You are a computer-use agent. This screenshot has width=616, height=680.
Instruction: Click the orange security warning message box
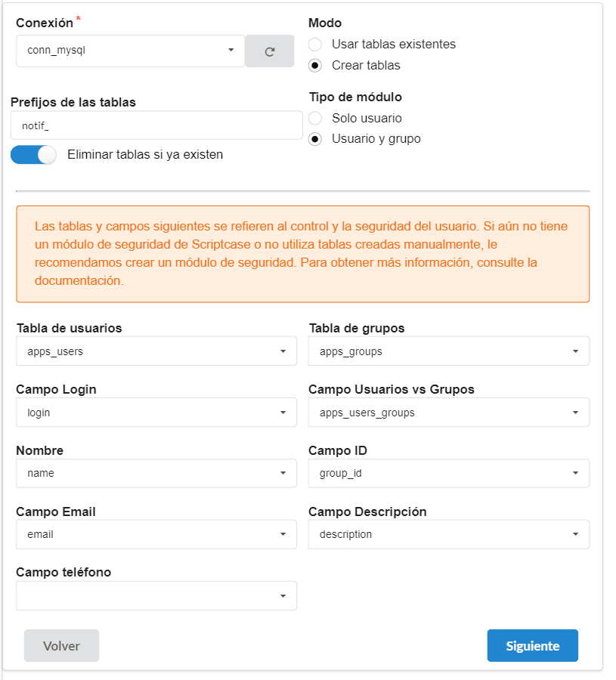302,253
